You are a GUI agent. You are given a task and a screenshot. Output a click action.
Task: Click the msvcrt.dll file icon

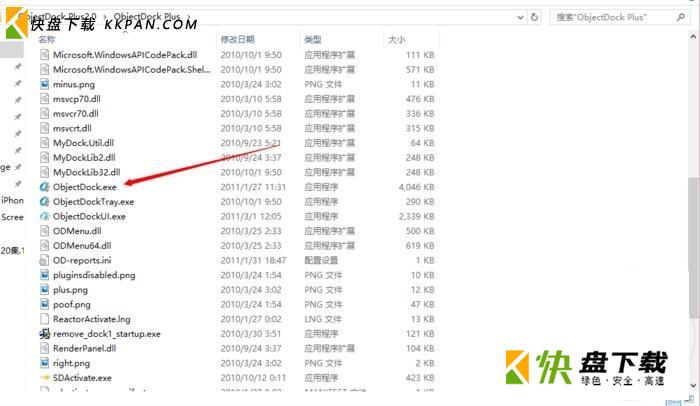point(44,129)
